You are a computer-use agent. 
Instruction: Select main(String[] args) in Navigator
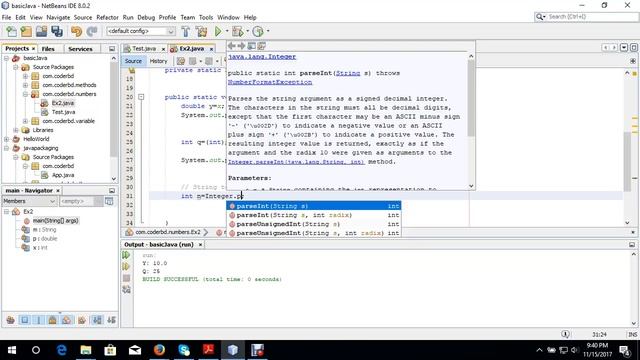(x=55, y=220)
